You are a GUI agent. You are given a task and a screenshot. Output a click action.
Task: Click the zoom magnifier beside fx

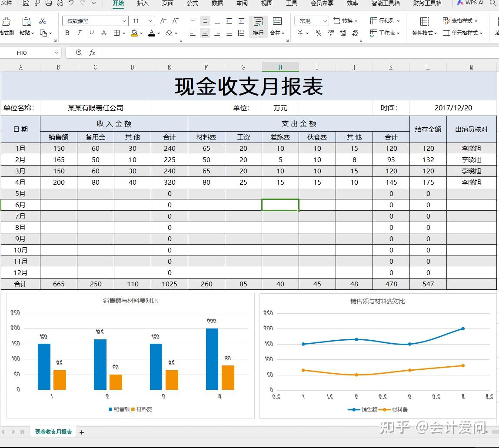coord(79,53)
